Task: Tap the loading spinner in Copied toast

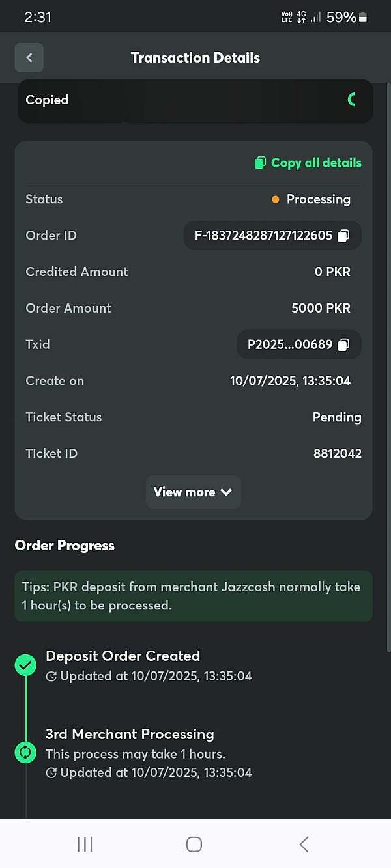Action: [x=353, y=100]
